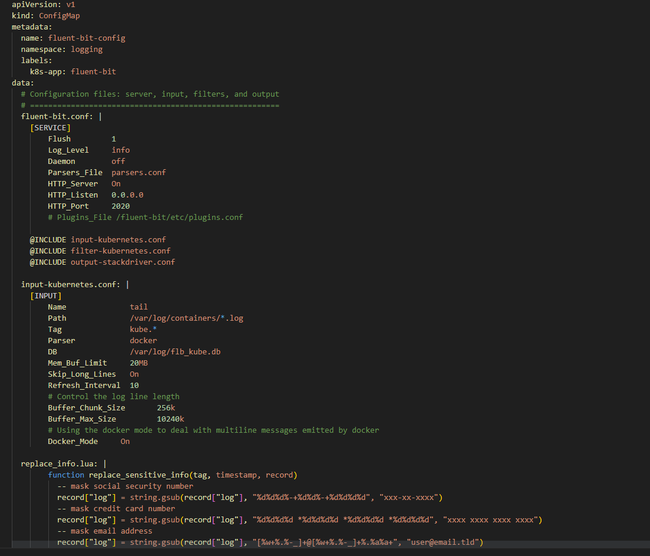This screenshot has height=556, width=650.
Task: Select the 'k8s-app' label key
Action: tap(46, 72)
